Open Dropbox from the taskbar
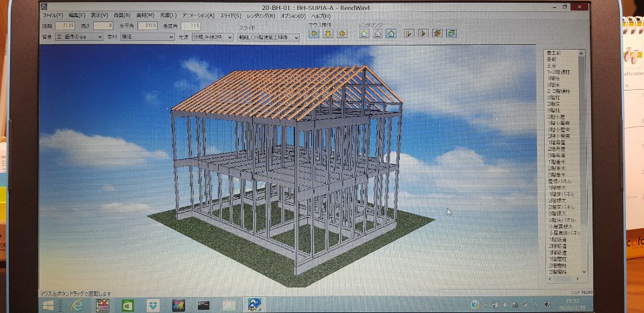The image size is (644, 313). [153, 305]
